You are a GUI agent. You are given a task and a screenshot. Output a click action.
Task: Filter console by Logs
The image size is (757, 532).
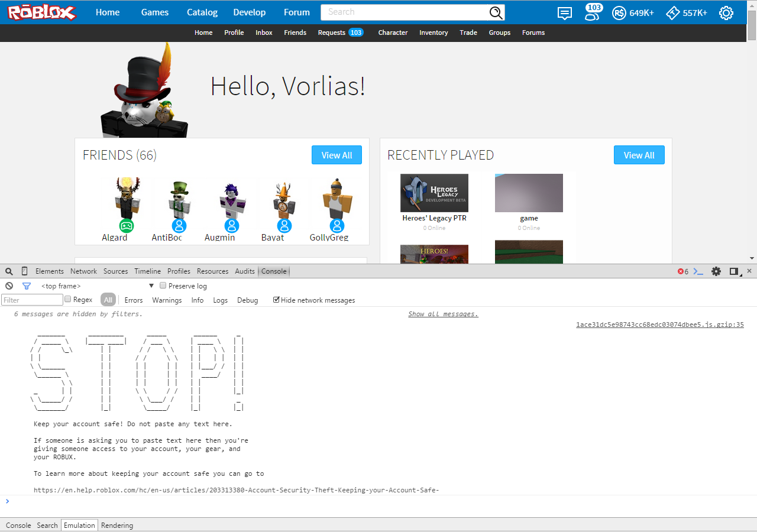coord(221,300)
